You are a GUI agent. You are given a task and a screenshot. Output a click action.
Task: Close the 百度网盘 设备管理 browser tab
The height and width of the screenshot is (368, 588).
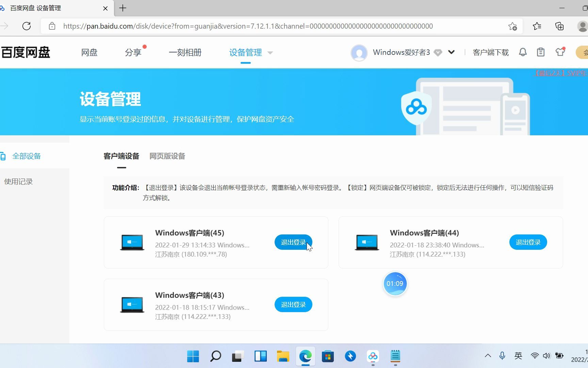point(105,8)
